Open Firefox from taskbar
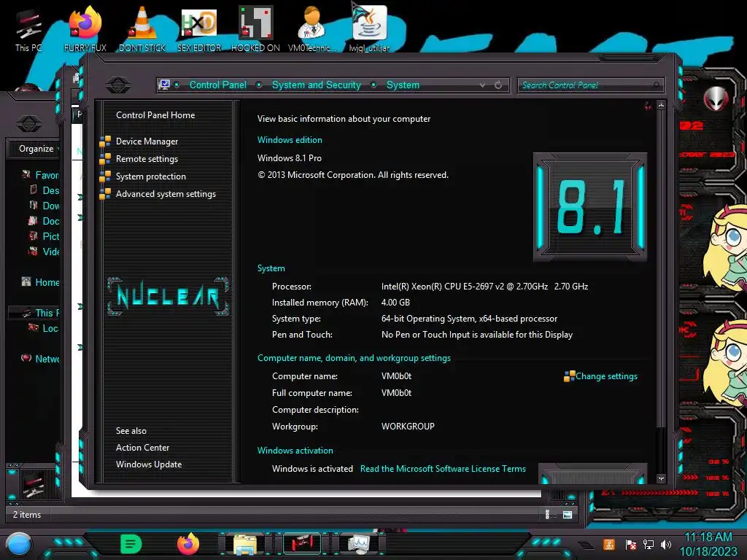 [188, 544]
